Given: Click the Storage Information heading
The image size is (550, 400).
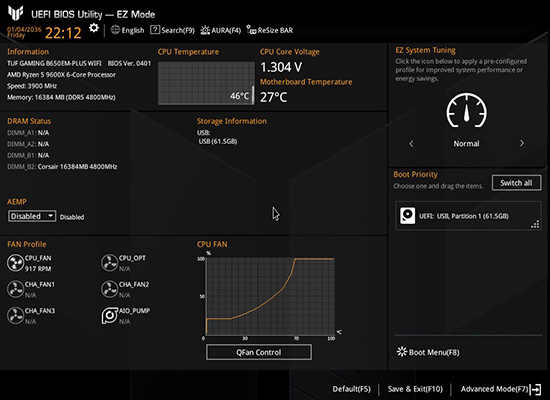Looking at the screenshot, I should pos(232,121).
